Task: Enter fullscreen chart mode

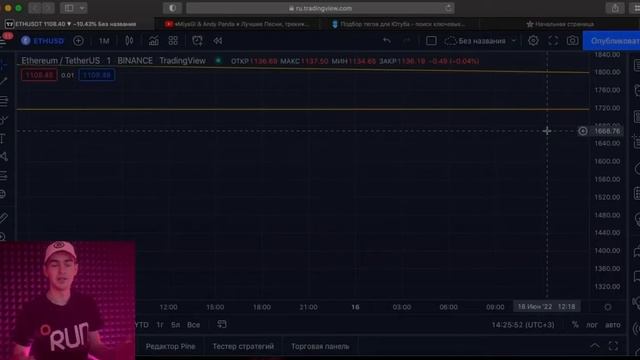Action: pos(553,41)
